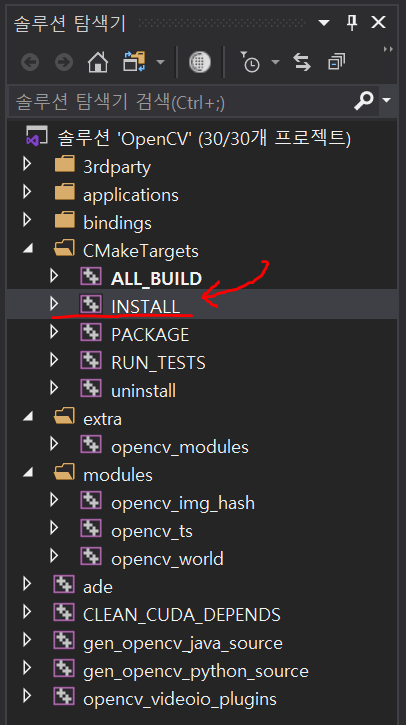
Task: Click the Pending Changes Filter clock icon
Action: click(x=249, y=62)
